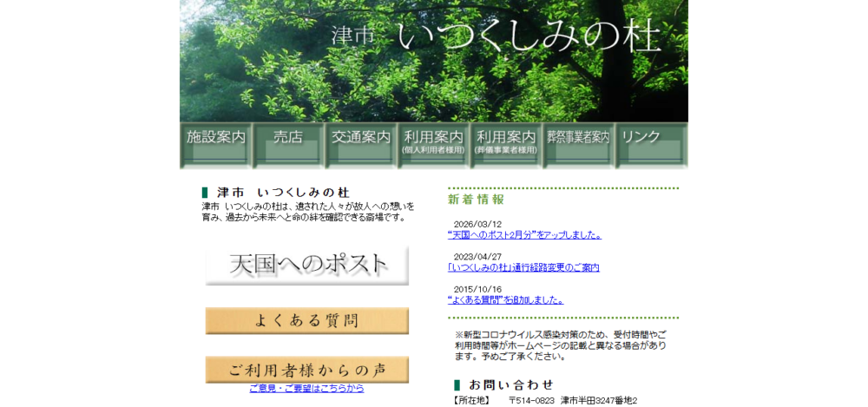
Task: Open the 天国へのポスト2月分 news link
Action: (x=525, y=235)
